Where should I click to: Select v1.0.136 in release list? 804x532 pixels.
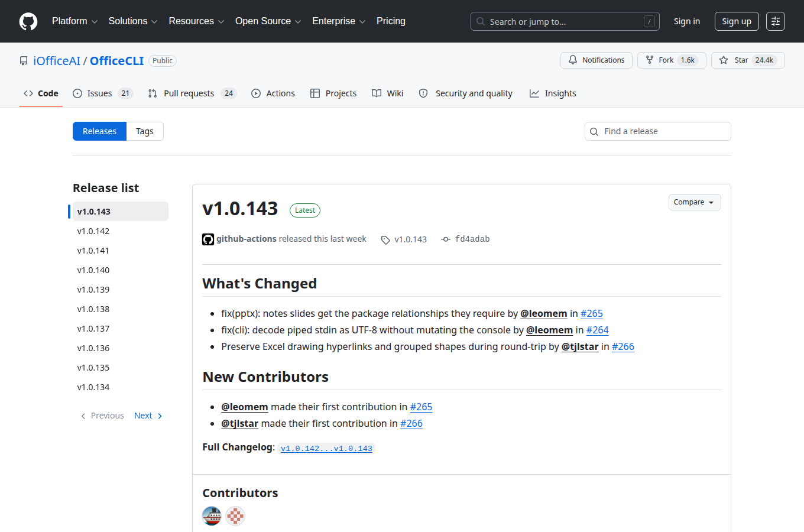coord(120,348)
